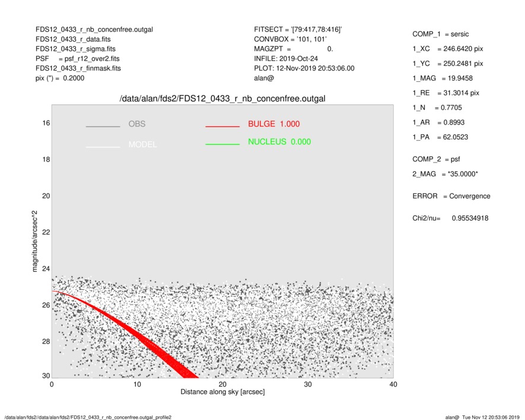
Task: Click the x-axis label Distance along sky
Action: [222, 393]
